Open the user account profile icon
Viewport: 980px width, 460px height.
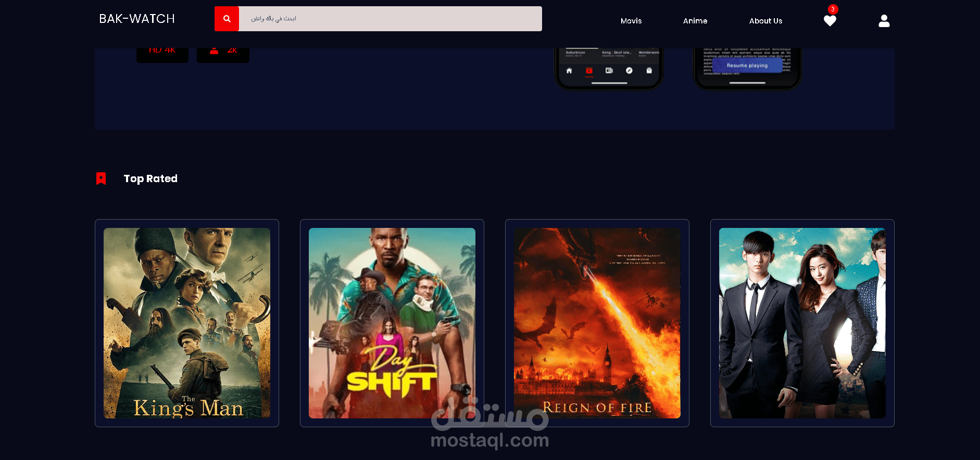pos(884,21)
